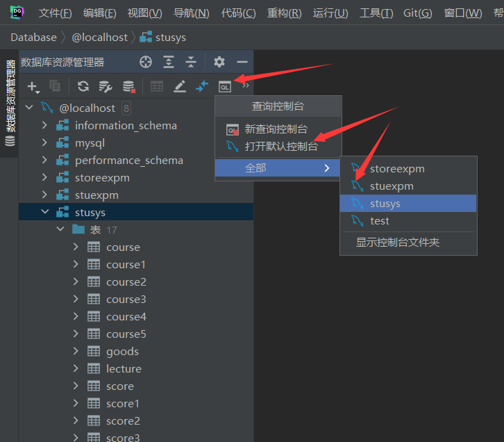Expand the course table node
Screen dimensions: 504x442
76,247
